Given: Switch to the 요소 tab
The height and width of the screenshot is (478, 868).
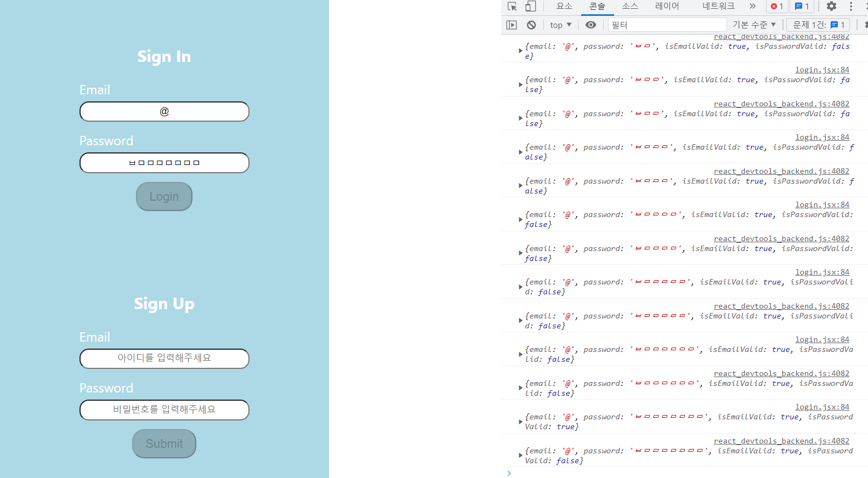Looking at the screenshot, I should 564,7.
